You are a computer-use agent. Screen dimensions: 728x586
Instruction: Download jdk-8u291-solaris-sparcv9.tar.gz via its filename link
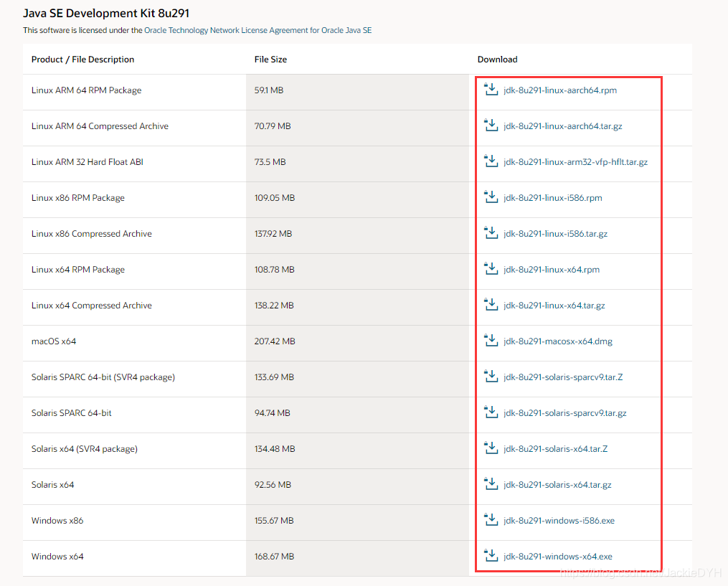(565, 413)
